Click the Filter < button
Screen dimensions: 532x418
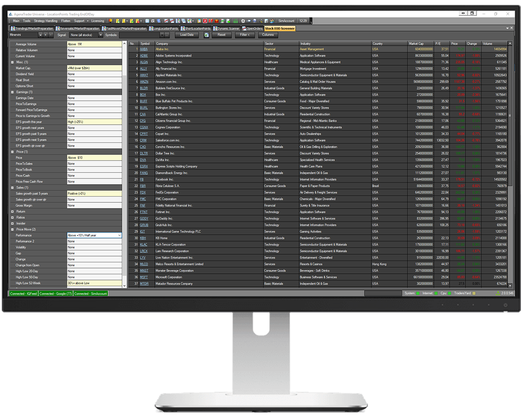[245, 35]
